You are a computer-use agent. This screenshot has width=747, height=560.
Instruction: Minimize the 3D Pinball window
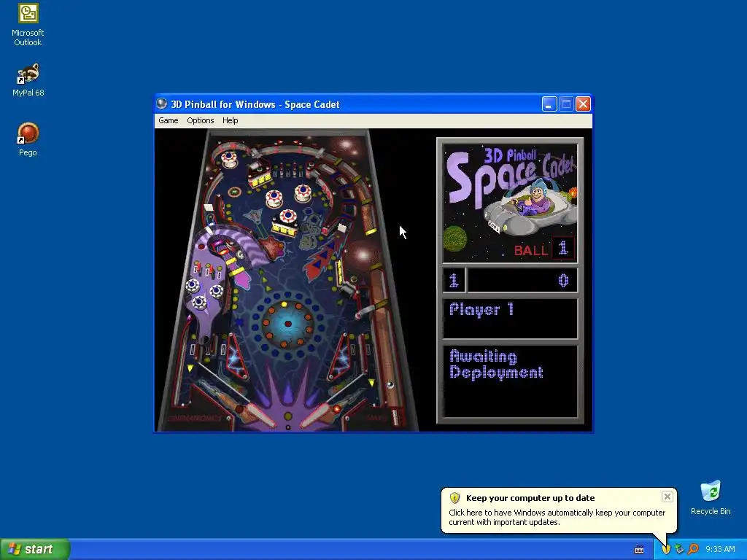[549, 104]
